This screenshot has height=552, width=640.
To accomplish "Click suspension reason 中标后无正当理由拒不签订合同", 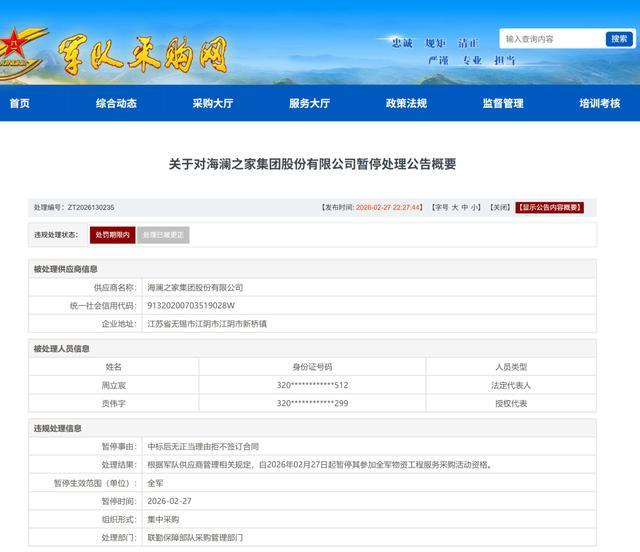I will pos(203,446).
